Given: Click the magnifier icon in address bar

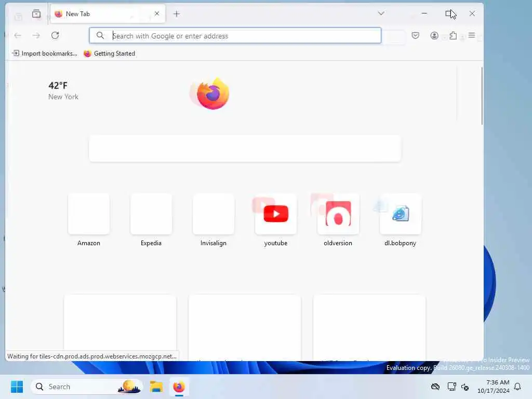Looking at the screenshot, I should point(100,36).
